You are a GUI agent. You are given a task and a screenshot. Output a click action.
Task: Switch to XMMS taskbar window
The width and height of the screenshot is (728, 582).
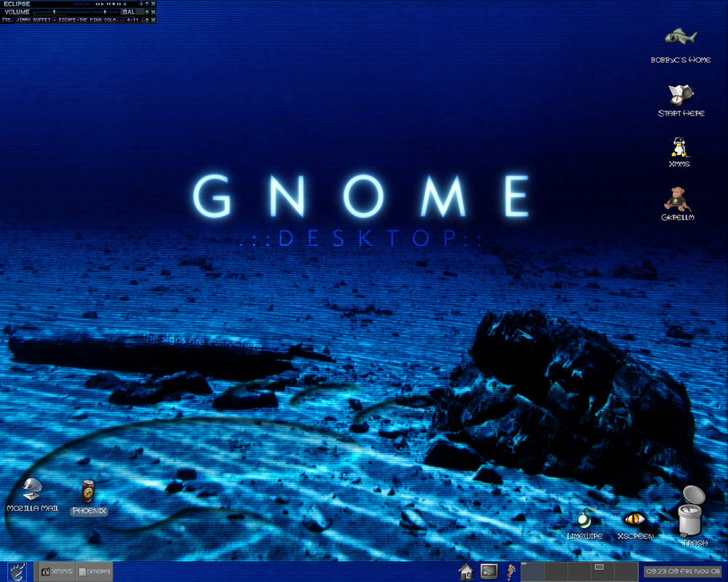(57, 571)
